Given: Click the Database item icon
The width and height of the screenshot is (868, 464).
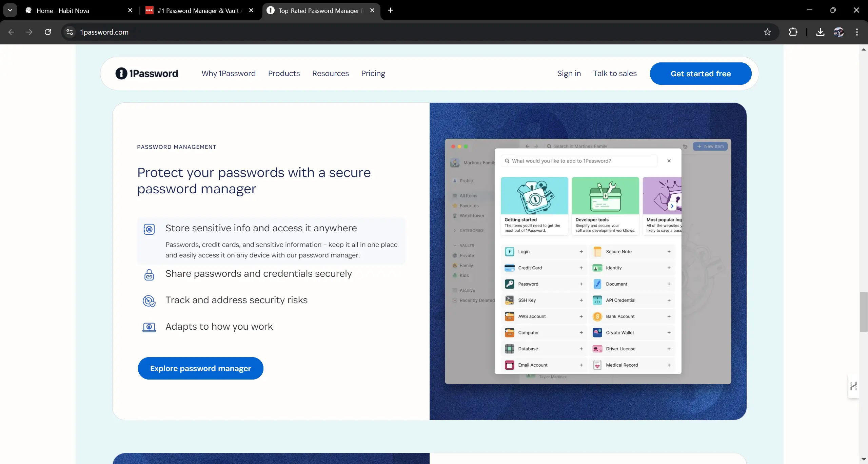Looking at the screenshot, I should tap(509, 349).
